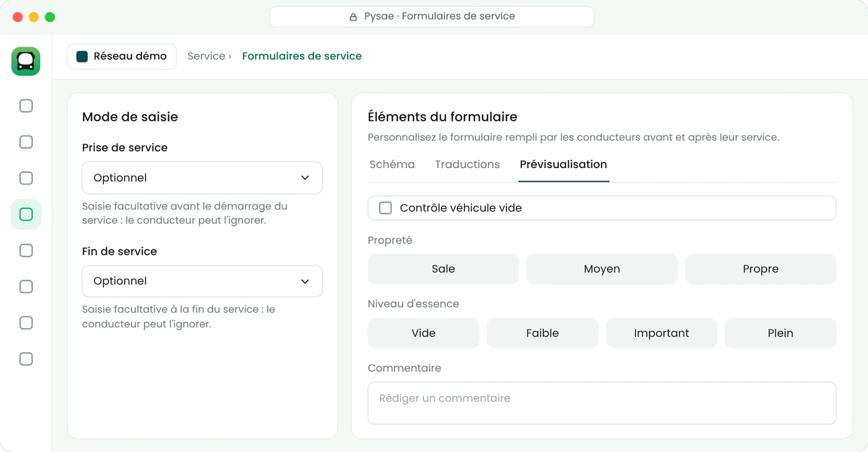Screen dimensions: 868x452
Task: Click the Mode de saisie heading
Action: click(130, 117)
